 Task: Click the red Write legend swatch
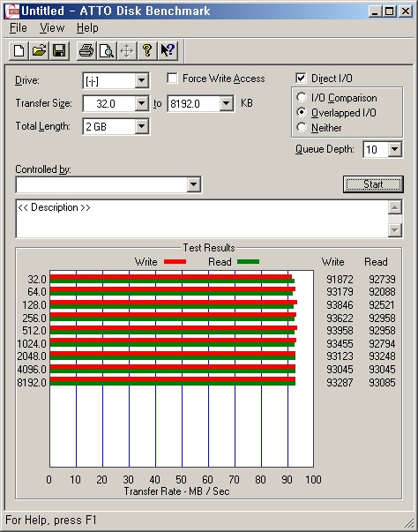click(x=175, y=262)
